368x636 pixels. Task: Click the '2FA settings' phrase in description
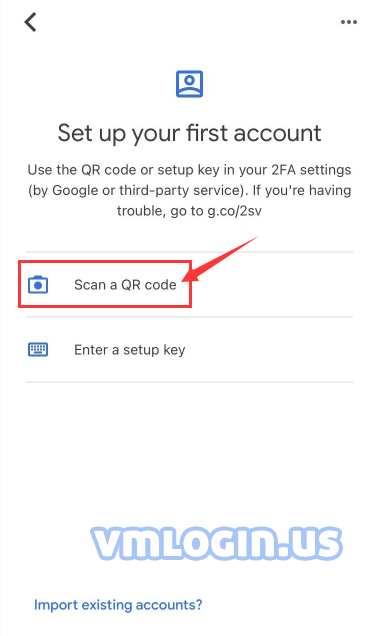(311, 170)
